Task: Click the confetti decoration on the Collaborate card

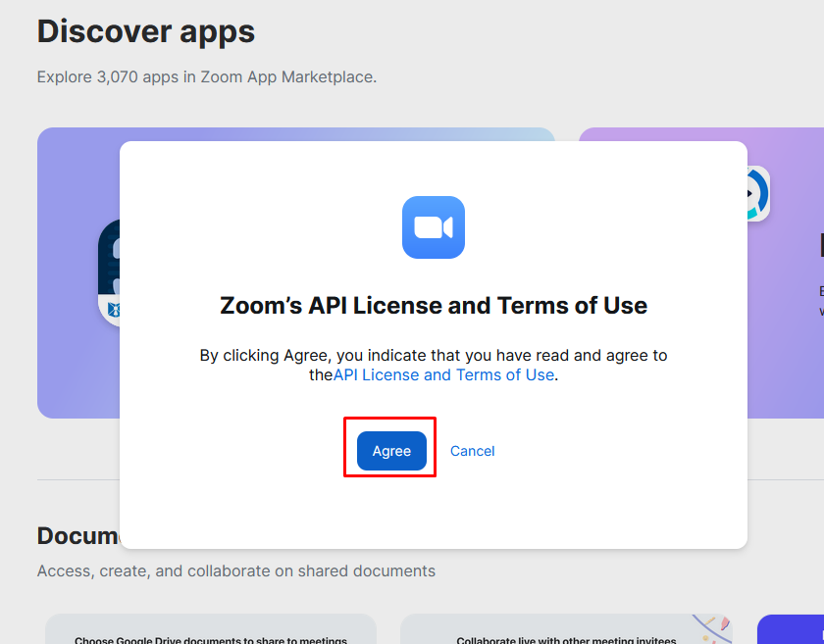Action: (711, 627)
